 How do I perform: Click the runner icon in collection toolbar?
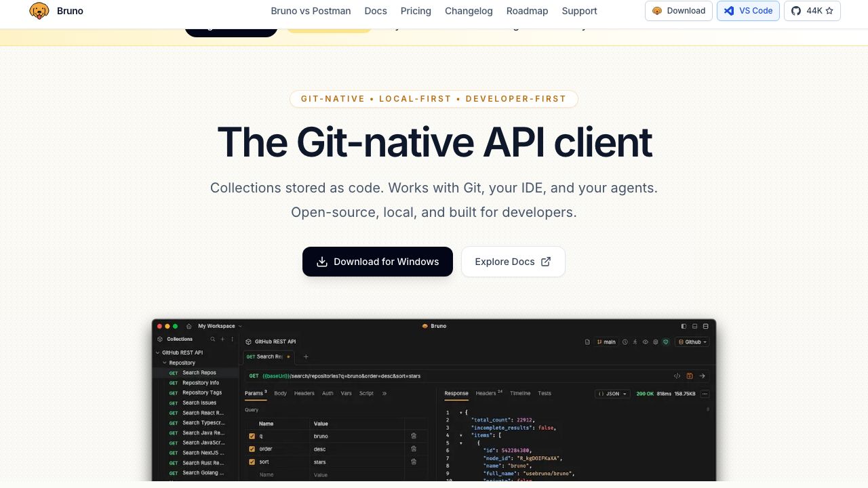pos(635,342)
